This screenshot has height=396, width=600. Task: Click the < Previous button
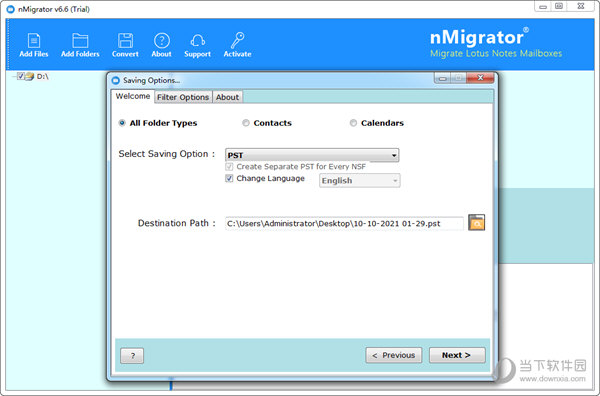[x=394, y=355]
